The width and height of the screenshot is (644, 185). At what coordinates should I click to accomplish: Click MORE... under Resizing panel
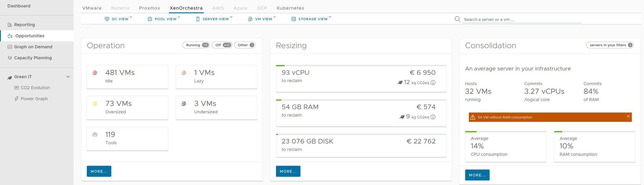(288, 171)
